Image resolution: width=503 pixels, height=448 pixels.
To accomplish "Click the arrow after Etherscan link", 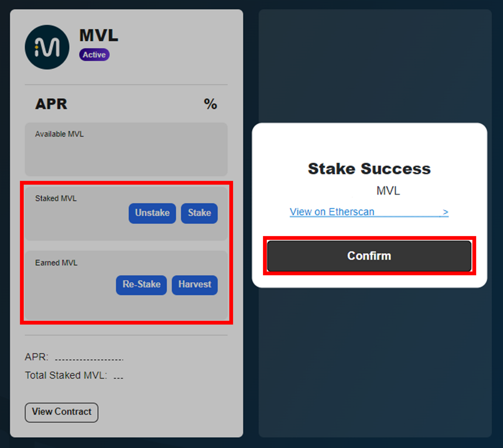I will point(445,212).
